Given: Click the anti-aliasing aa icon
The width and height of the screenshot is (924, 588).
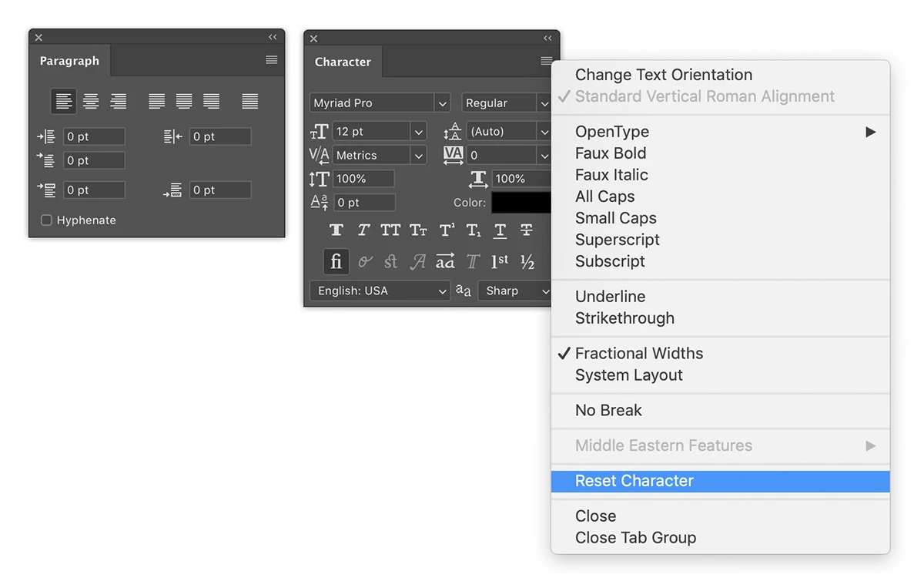Looking at the screenshot, I should click(464, 291).
